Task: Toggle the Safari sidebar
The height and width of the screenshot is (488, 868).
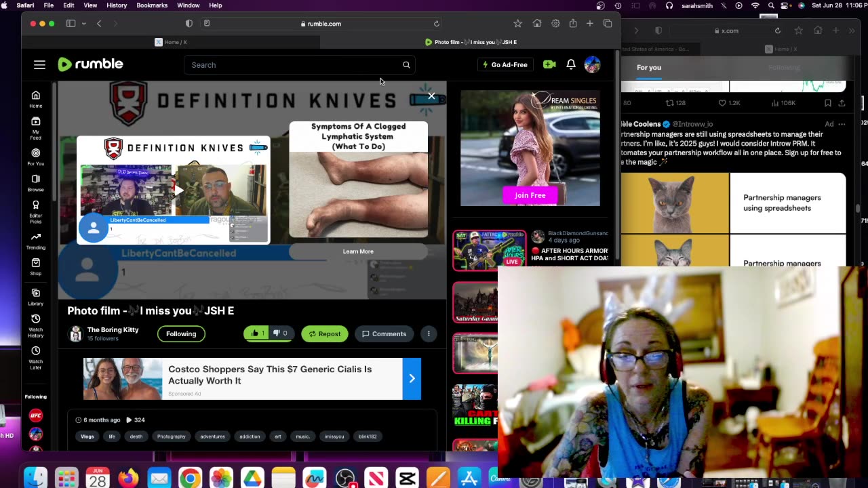Action: coord(71,23)
